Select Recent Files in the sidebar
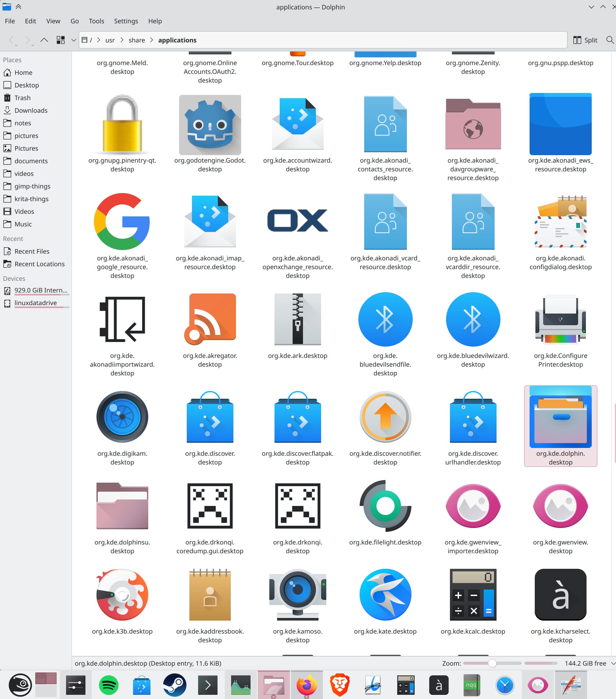616x699 pixels. click(x=32, y=251)
